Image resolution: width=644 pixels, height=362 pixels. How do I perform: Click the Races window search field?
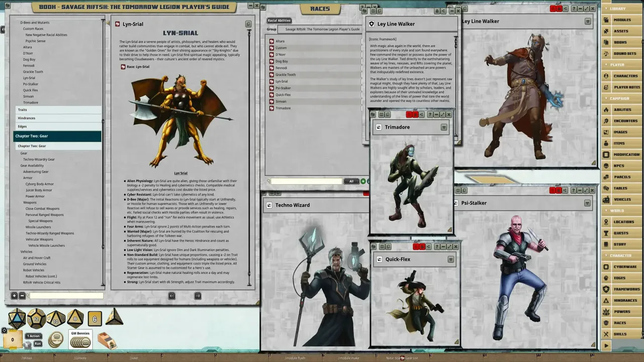point(306,181)
